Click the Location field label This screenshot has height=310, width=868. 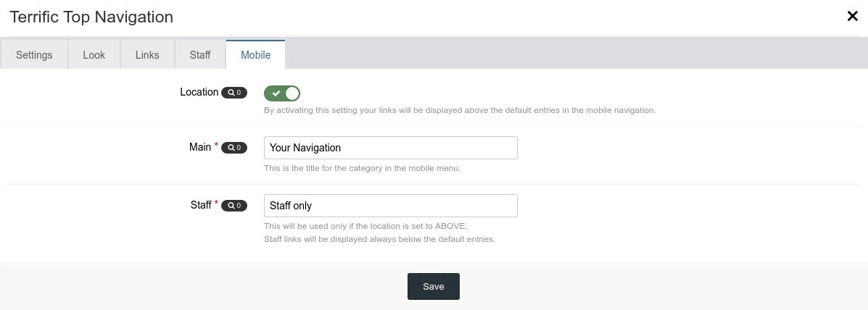pyautogui.click(x=199, y=92)
